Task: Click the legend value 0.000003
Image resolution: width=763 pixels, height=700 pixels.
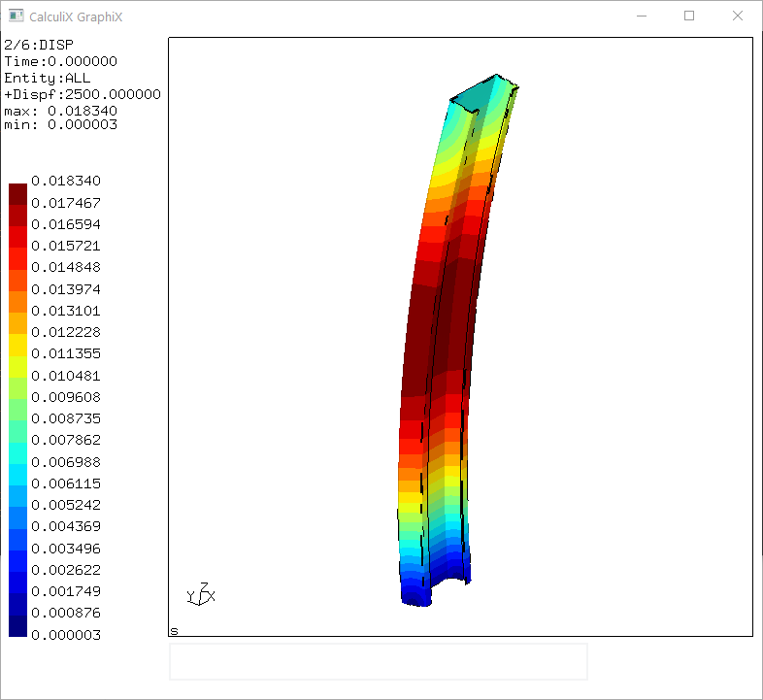Action: pyautogui.click(x=66, y=635)
